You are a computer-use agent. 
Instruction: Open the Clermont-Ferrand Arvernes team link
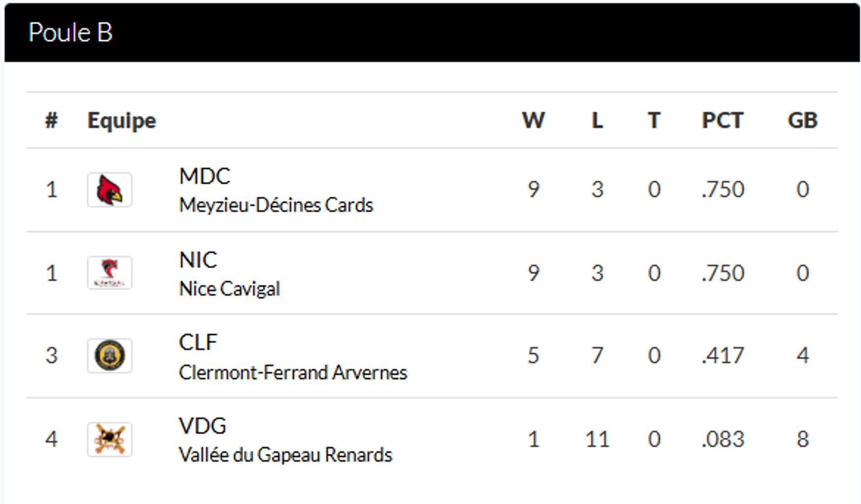[x=293, y=373]
